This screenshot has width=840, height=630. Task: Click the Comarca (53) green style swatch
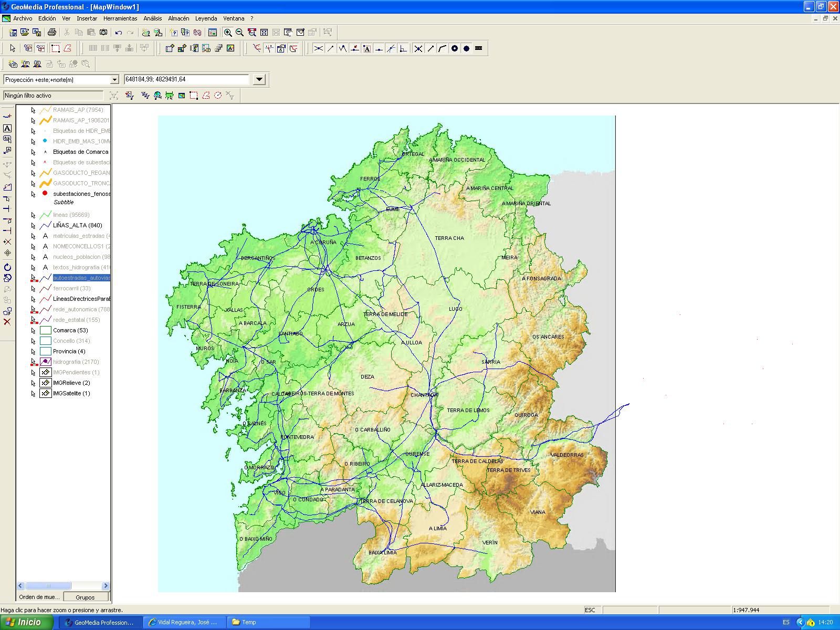pyautogui.click(x=46, y=330)
